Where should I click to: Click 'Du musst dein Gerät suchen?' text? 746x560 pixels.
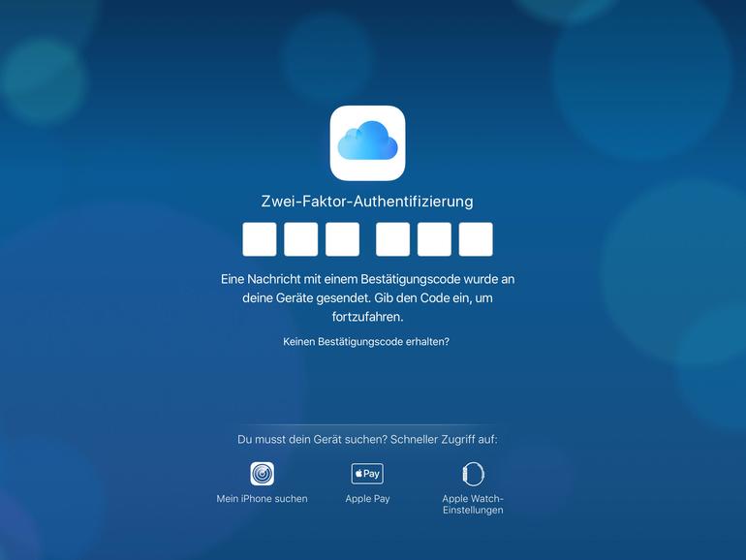point(313,439)
